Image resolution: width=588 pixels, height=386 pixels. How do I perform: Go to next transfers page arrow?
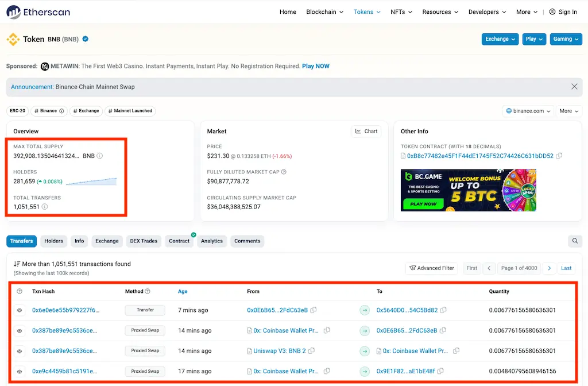550,268
